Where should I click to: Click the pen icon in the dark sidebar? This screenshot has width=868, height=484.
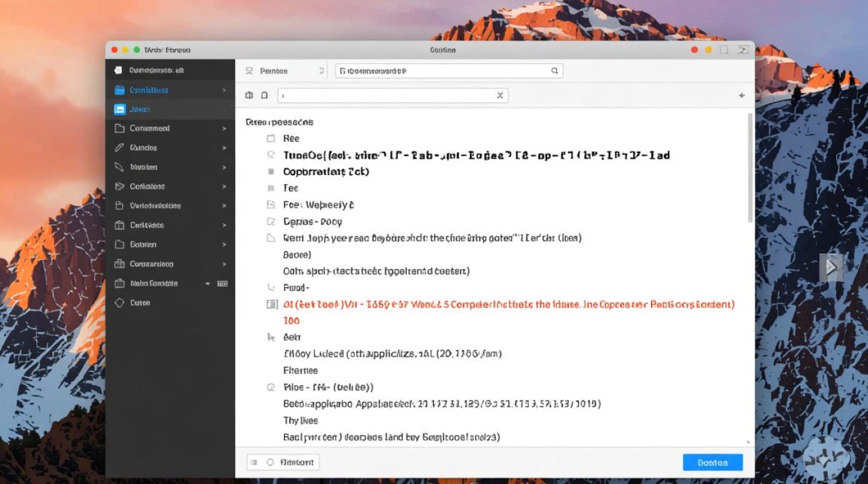pyautogui.click(x=119, y=148)
